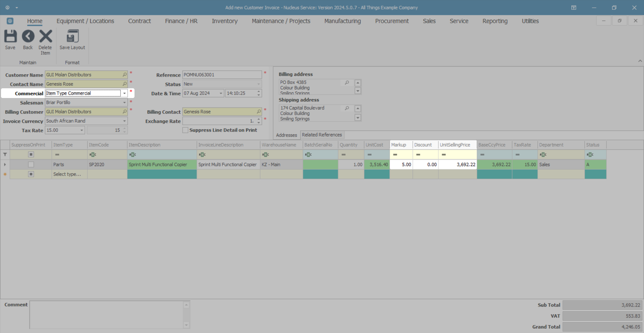Viewport: 644px width, 333px height.
Task: Increase the Exchange Rate spinner
Action: [x=259, y=119]
